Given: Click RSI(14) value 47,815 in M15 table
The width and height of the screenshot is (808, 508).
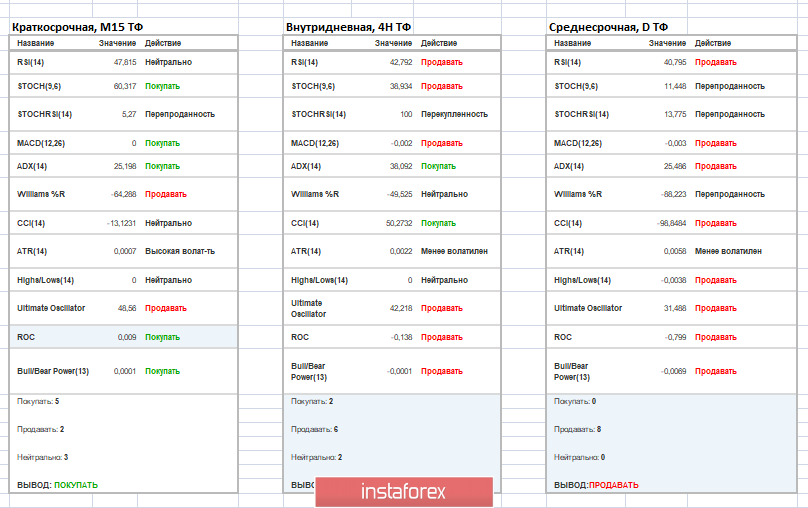Looking at the screenshot, I should [x=125, y=62].
